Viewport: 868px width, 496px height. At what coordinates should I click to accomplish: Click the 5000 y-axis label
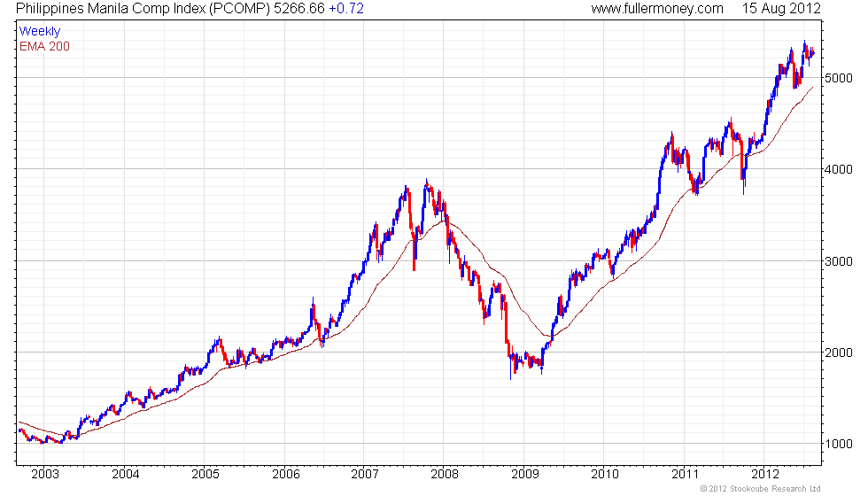pyautogui.click(x=839, y=78)
